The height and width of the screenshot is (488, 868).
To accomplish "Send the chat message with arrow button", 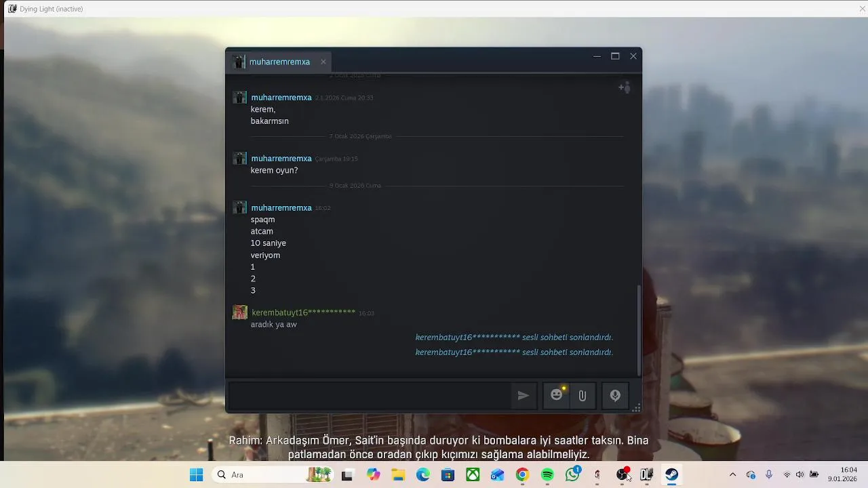I will [x=523, y=396].
